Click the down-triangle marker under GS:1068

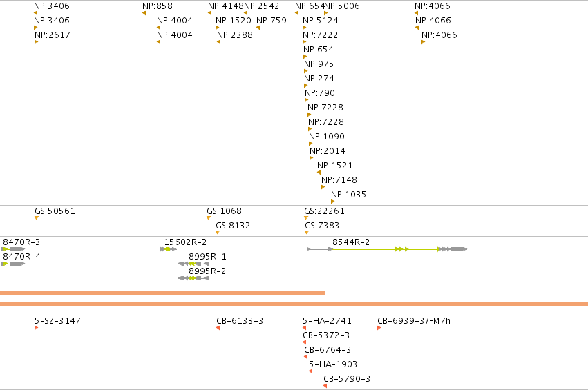[x=209, y=218]
